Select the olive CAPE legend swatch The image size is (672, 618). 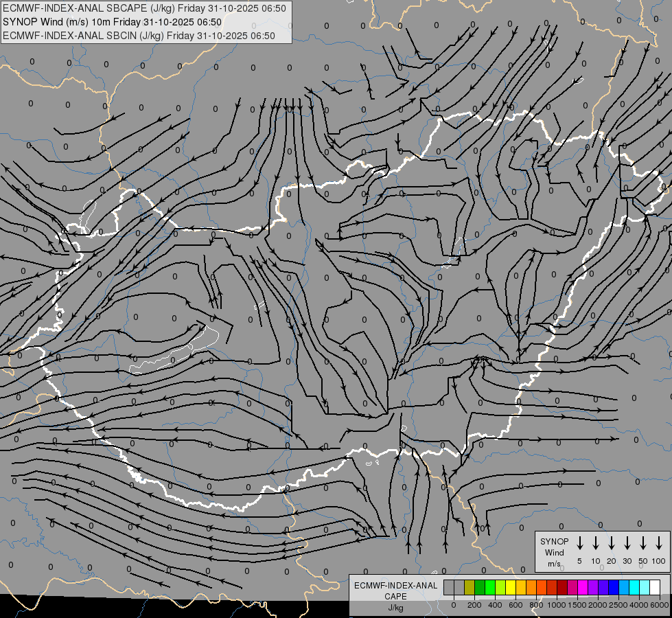pos(470,587)
